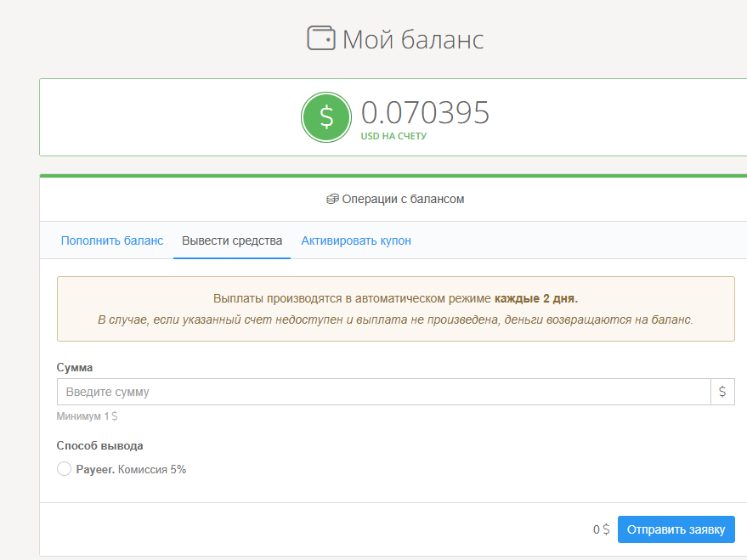The height and width of the screenshot is (560, 747).
Task: Click the USD НА СЧЕТУ label
Action: pos(393,136)
